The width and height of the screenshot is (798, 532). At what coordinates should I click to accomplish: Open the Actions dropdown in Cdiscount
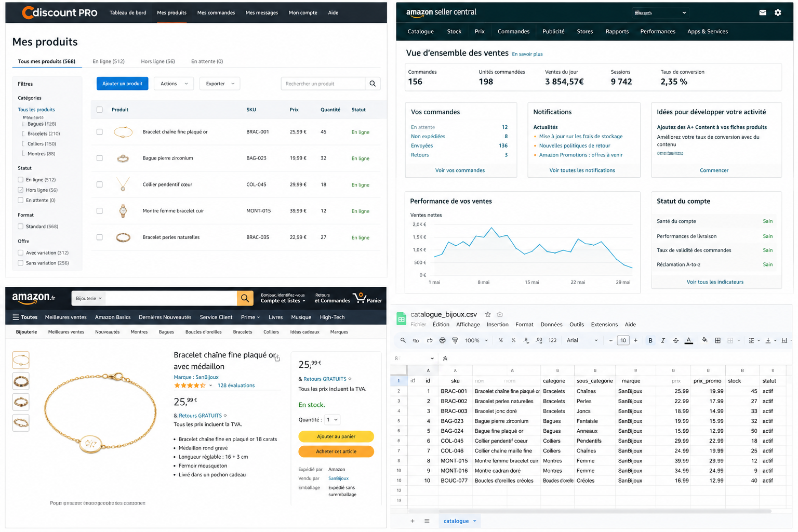tap(174, 84)
